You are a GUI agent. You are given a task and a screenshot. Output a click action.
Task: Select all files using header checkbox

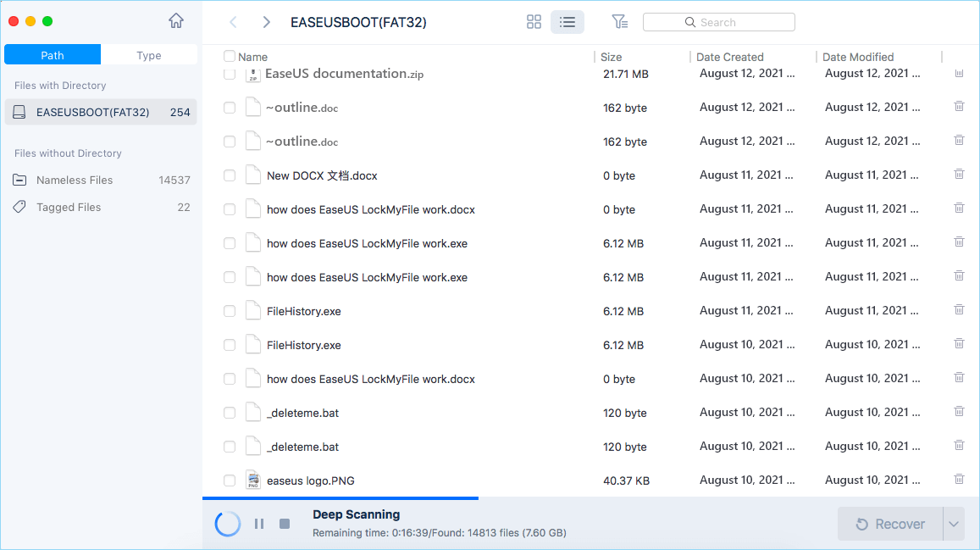[x=229, y=56]
